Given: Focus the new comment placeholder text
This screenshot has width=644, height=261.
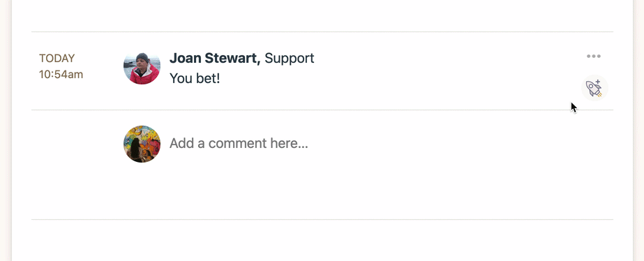Looking at the screenshot, I should pos(239,143).
